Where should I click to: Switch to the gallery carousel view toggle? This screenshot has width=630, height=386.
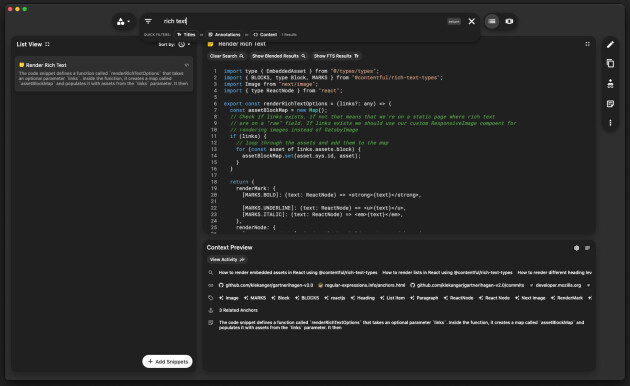coord(509,21)
